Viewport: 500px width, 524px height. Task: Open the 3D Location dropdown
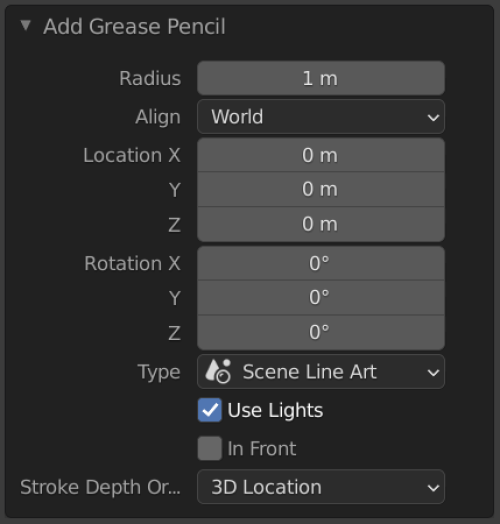coord(321,487)
